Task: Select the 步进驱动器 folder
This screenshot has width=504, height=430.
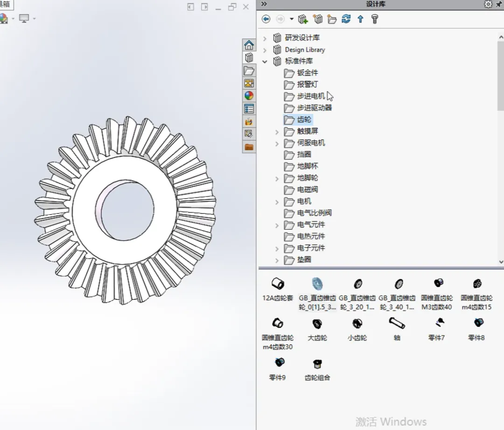Action: click(308, 108)
